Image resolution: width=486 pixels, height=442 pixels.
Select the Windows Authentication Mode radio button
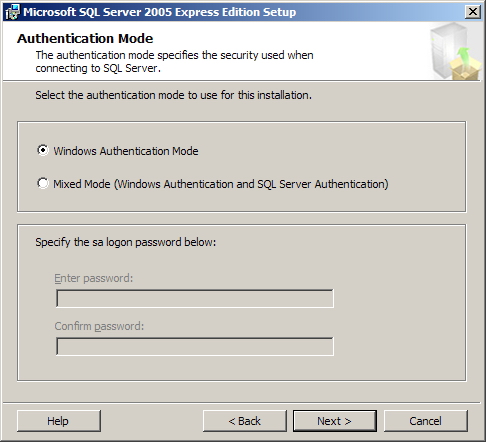tap(43, 150)
